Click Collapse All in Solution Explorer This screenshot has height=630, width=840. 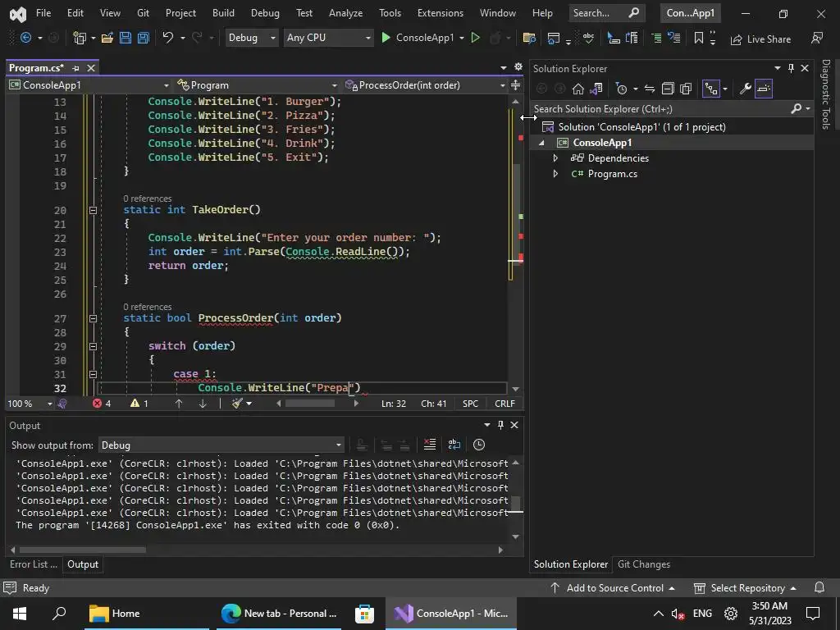click(x=668, y=89)
